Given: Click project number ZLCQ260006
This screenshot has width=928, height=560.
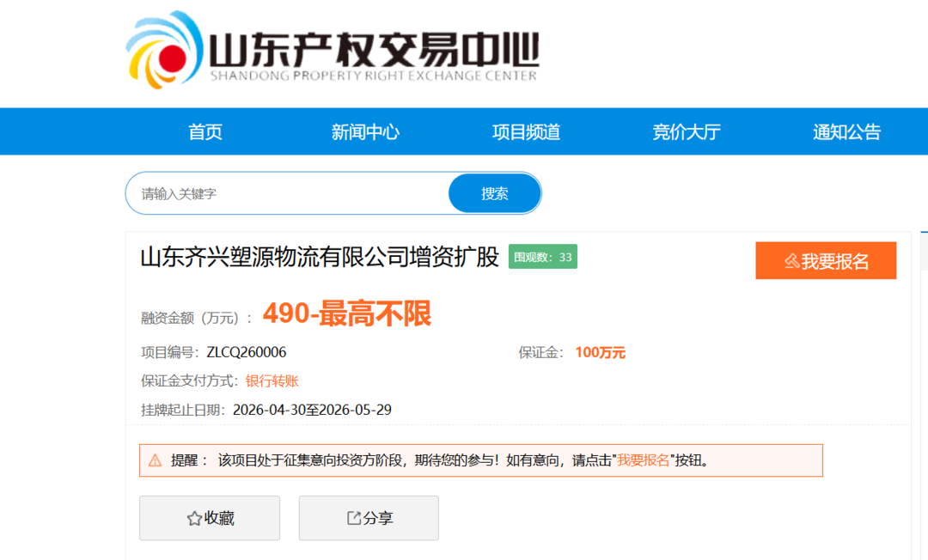Looking at the screenshot, I should pyautogui.click(x=247, y=352).
